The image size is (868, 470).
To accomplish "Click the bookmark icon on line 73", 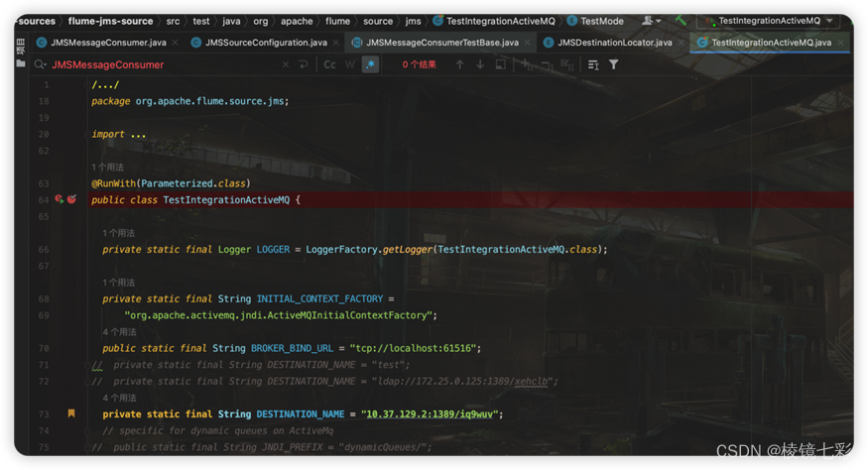I will (x=71, y=413).
